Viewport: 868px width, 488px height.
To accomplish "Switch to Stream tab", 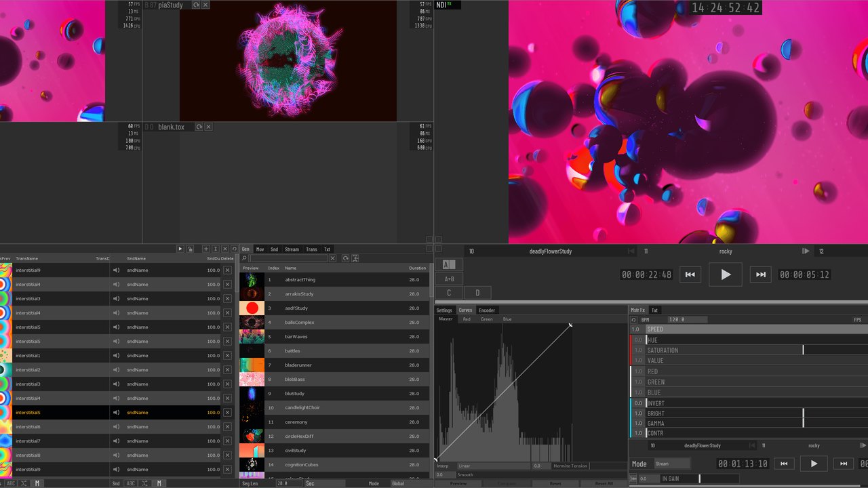I will [x=292, y=249].
